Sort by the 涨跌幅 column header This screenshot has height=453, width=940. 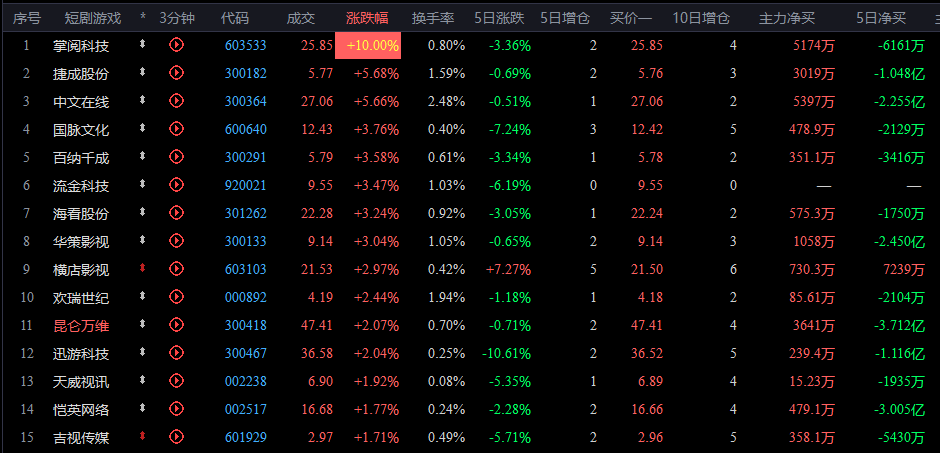[367, 18]
